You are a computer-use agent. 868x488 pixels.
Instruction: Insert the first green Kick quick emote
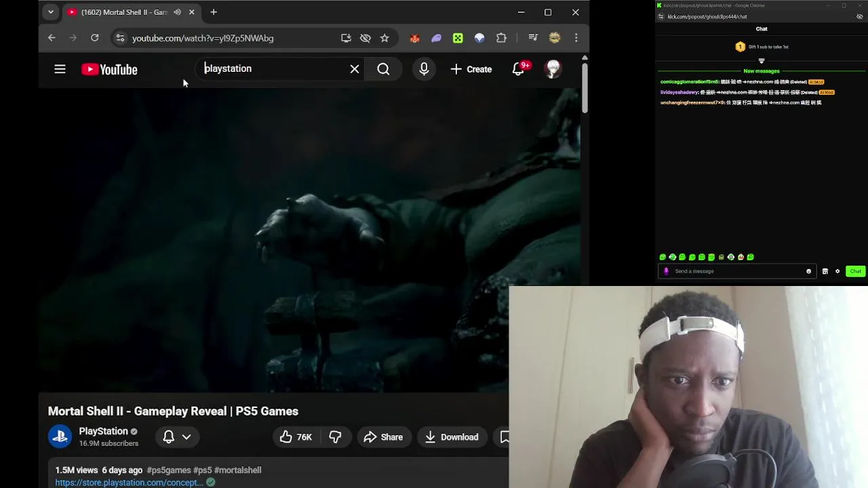coord(663,257)
